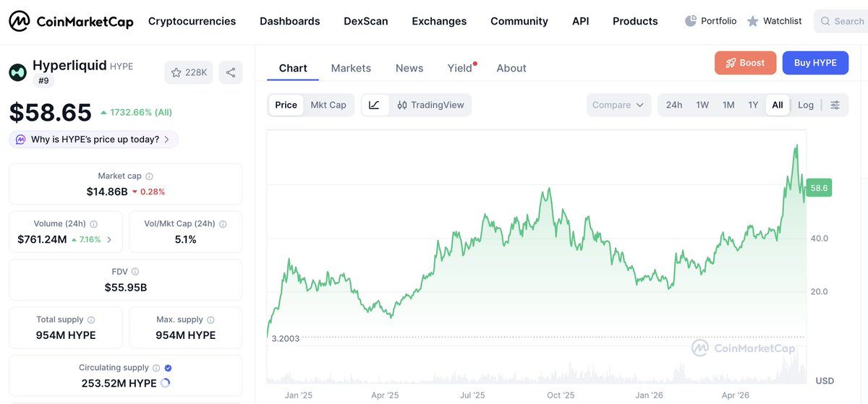The width and height of the screenshot is (868, 404).
Task: Share the Hyperliquid page
Action: tap(231, 72)
